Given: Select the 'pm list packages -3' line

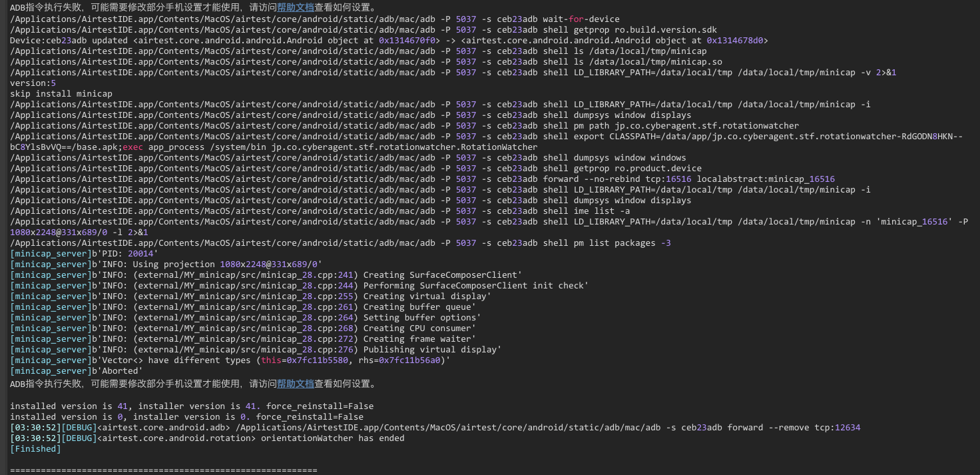Looking at the screenshot, I should pyautogui.click(x=340, y=243).
